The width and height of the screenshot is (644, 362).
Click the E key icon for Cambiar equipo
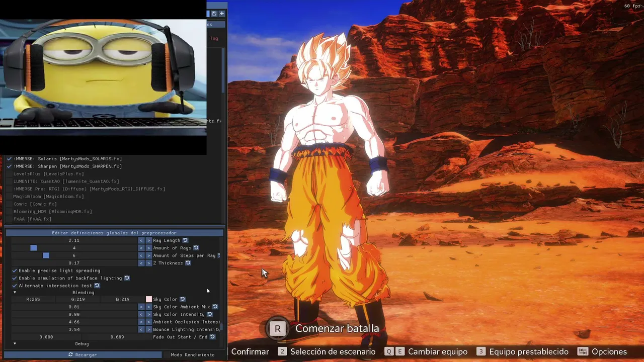(x=400, y=351)
